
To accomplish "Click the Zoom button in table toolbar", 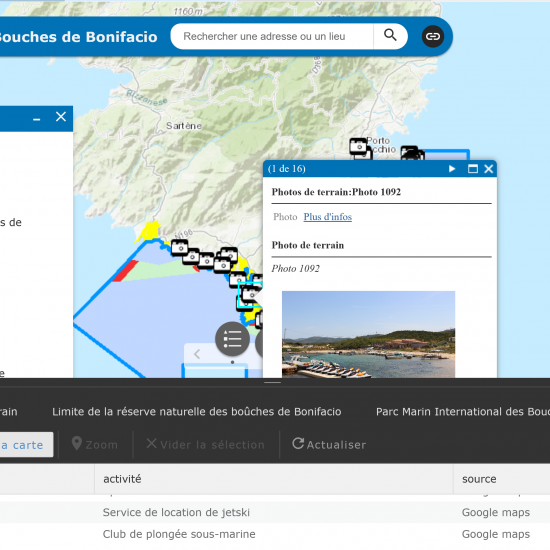I will pos(95,444).
